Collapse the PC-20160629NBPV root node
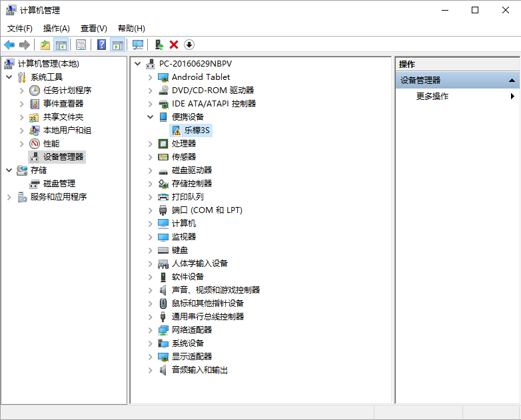 (137, 64)
